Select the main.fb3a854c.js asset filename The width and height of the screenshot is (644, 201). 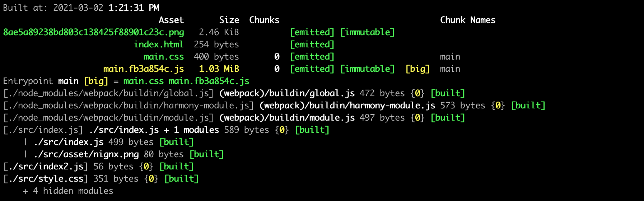(x=144, y=69)
